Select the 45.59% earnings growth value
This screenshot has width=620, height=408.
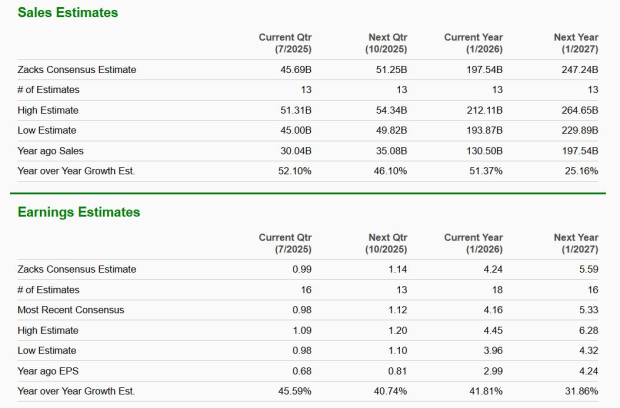click(x=294, y=391)
